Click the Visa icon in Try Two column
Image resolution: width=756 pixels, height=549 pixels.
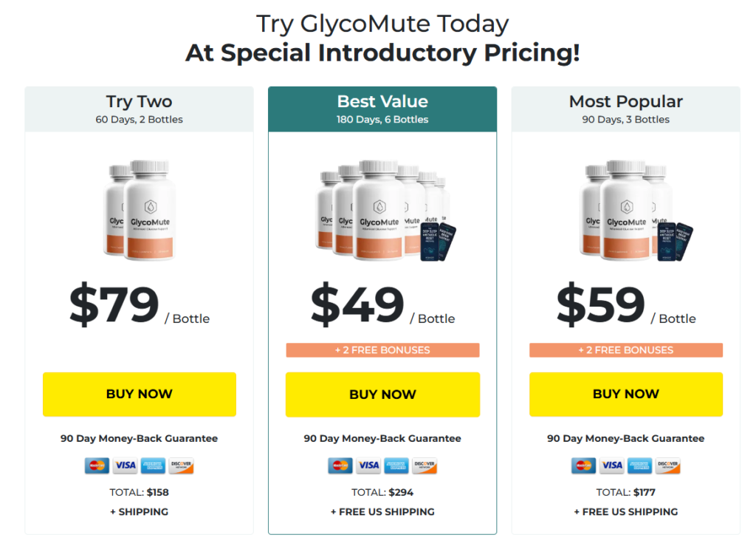click(124, 466)
